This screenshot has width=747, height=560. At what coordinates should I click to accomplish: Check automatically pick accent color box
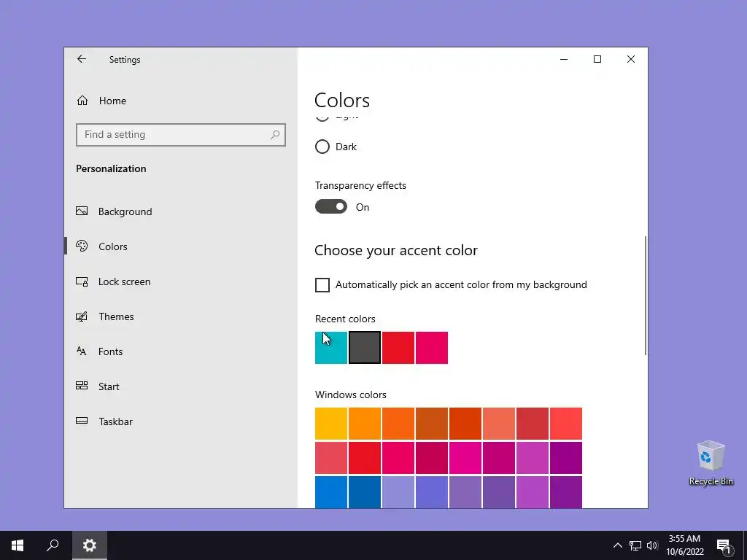click(322, 285)
